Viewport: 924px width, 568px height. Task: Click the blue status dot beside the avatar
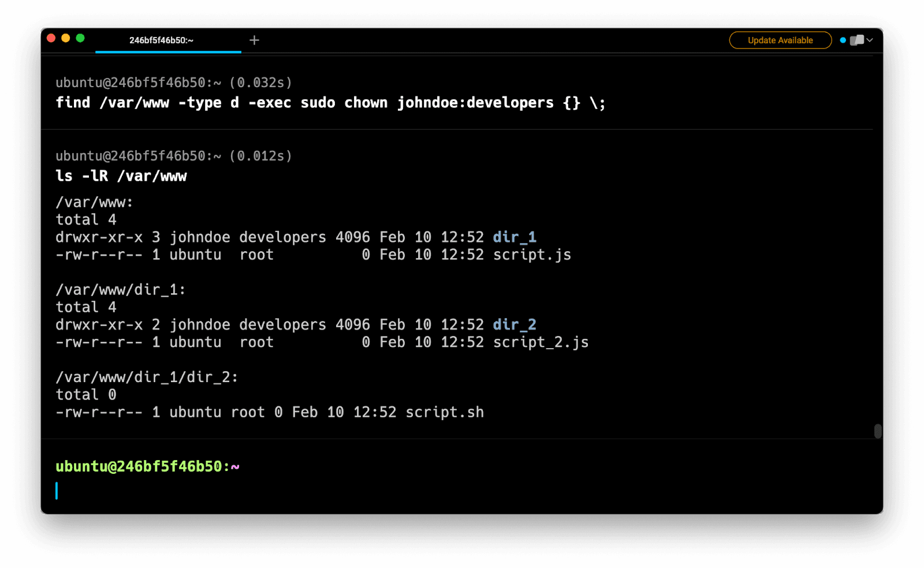[x=843, y=40]
